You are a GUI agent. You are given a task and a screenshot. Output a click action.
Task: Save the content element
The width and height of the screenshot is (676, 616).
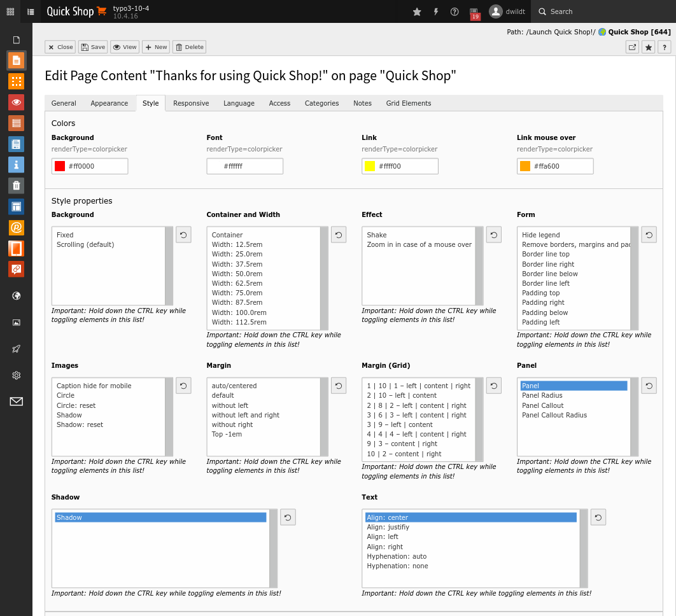[93, 47]
